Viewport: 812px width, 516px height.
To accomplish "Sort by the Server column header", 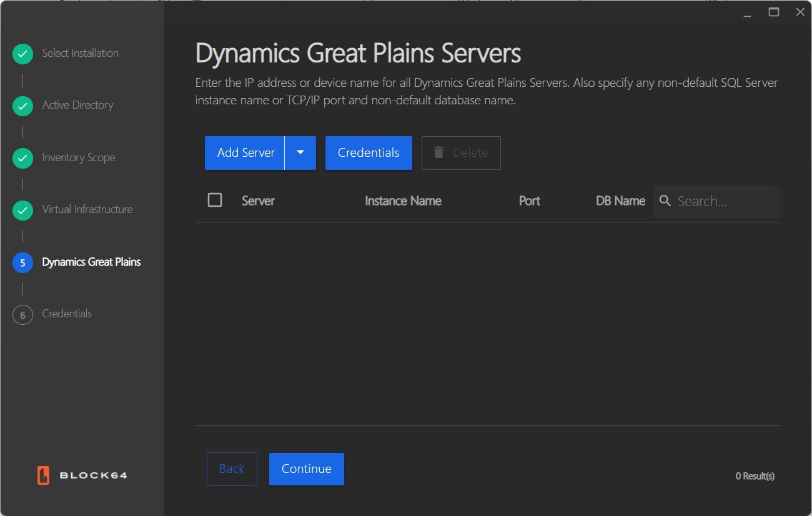I will point(258,201).
